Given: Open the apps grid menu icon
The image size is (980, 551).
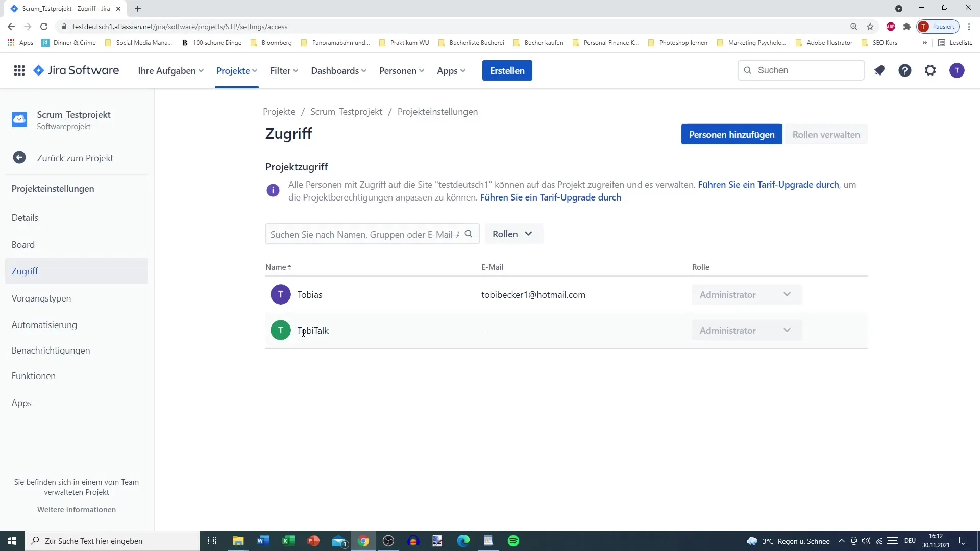Looking at the screenshot, I should click(18, 70).
